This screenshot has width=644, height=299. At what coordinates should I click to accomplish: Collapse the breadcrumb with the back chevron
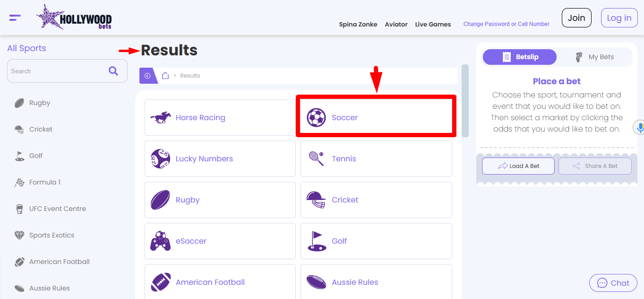pyautogui.click(x=148, y=75)
